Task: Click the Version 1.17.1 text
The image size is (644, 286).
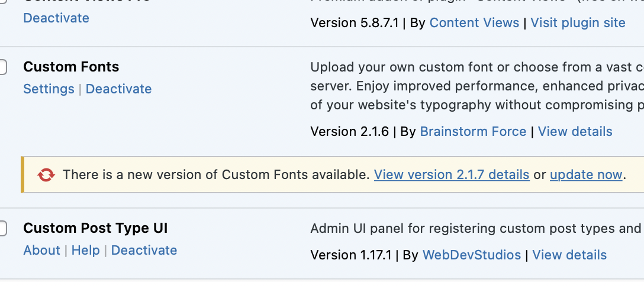Action: point(351,255)
